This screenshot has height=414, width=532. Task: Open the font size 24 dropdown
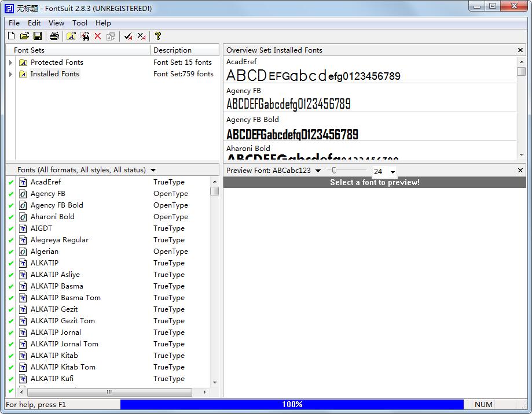pos(392,172)
